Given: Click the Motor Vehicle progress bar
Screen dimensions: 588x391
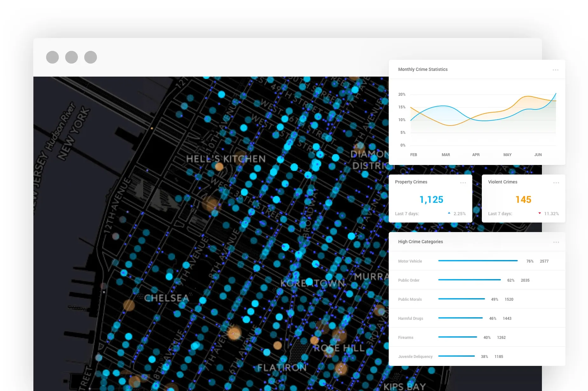Looking at the screenshot, I should click(478, 261).
